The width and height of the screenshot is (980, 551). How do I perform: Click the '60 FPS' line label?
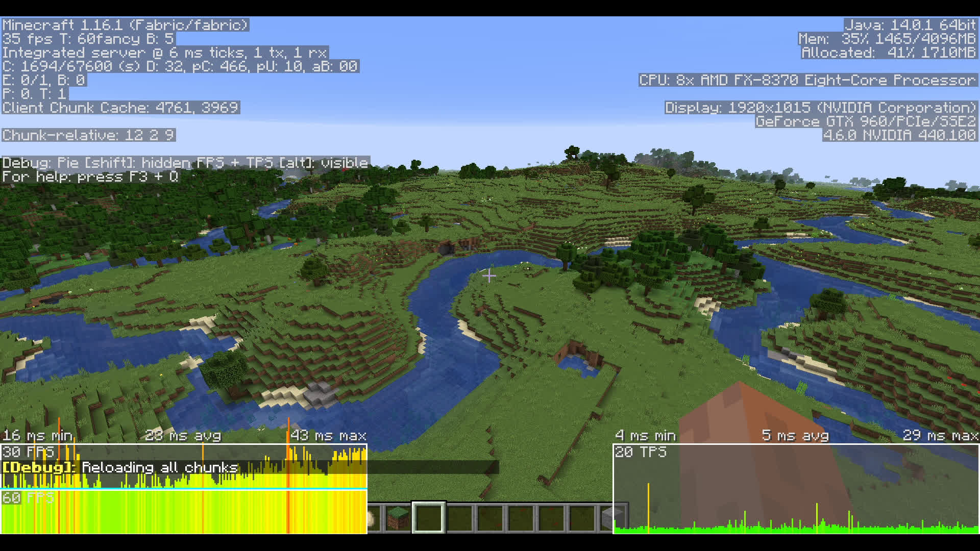click(x=28, y=498)
